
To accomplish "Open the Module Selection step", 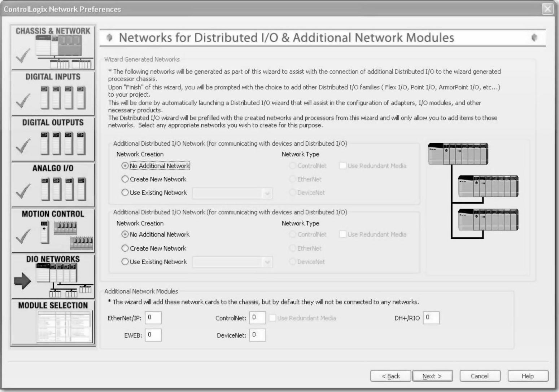I will coord(53,322).
